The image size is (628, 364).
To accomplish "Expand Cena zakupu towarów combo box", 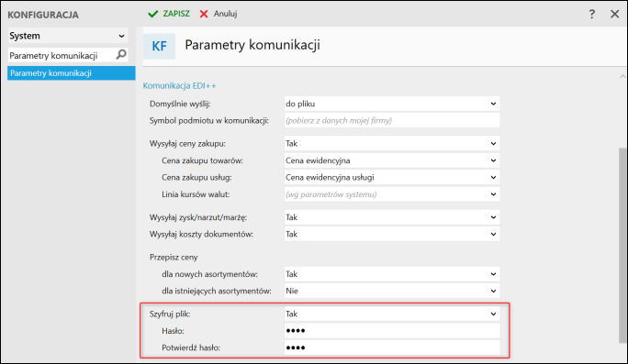I will point(392,160).
